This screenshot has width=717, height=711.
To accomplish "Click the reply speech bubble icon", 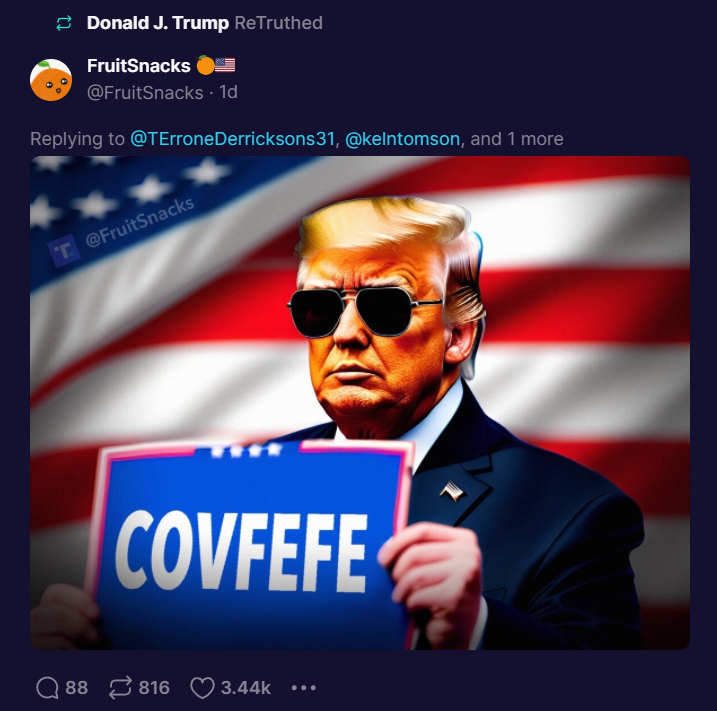I will 48,688.
